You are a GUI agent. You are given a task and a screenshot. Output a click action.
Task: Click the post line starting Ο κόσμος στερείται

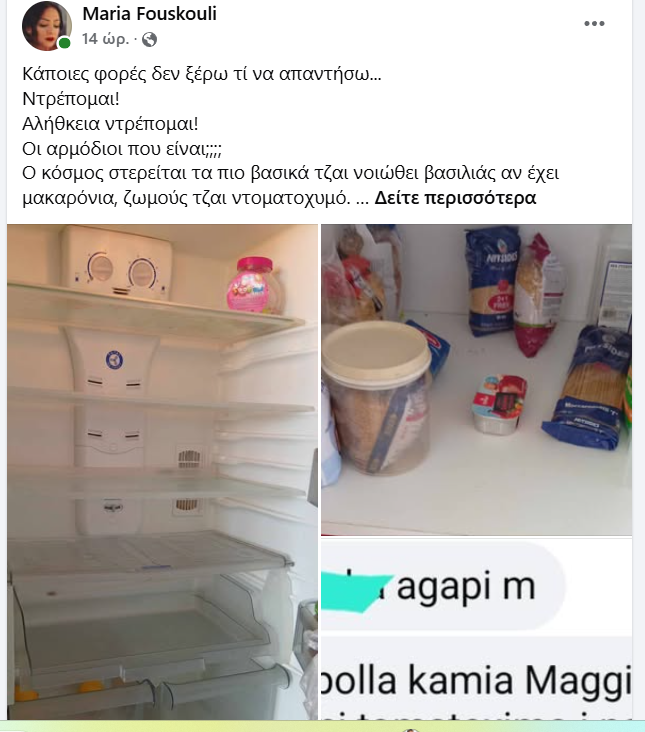[290, 173]
